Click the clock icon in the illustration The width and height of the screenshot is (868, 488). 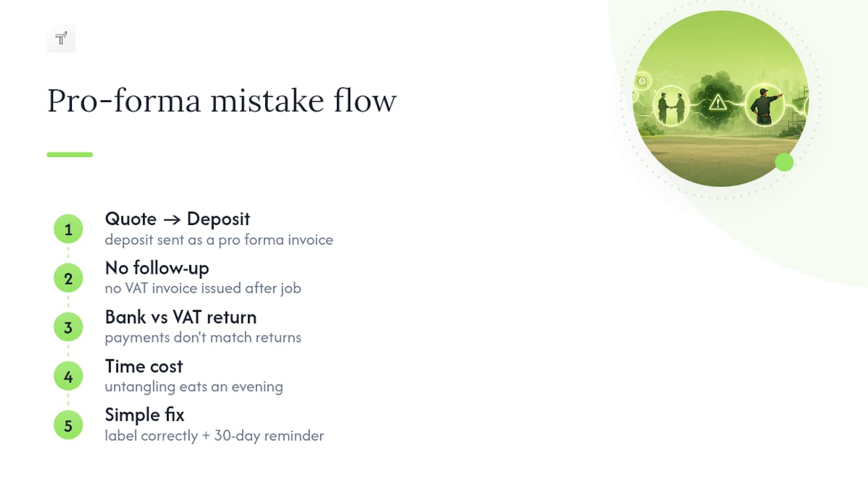coord(642,81)
